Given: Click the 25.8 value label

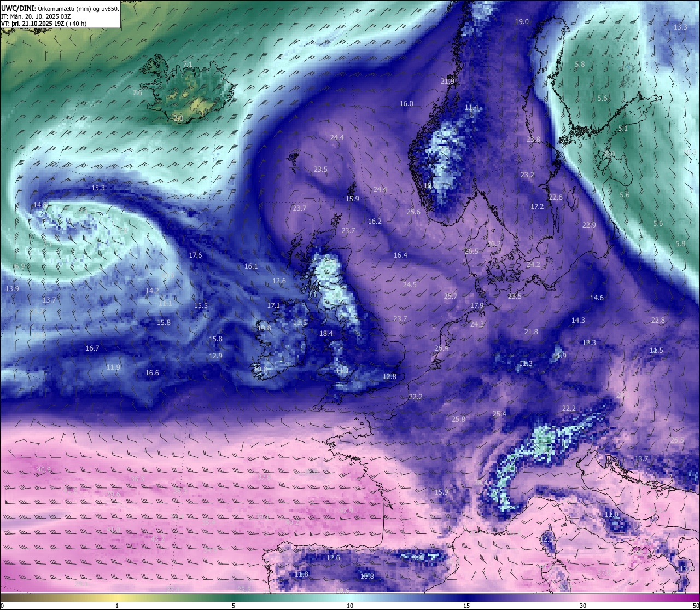Looking at the screenshot, I should (x=458, y=420).
